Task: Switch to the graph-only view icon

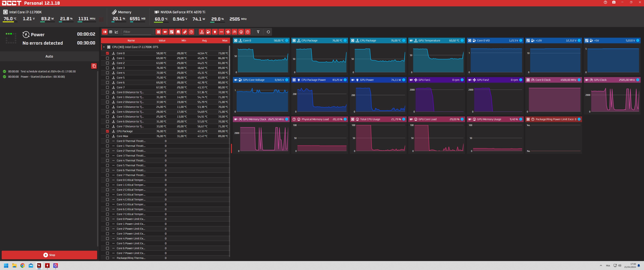Action: [116, 32]
